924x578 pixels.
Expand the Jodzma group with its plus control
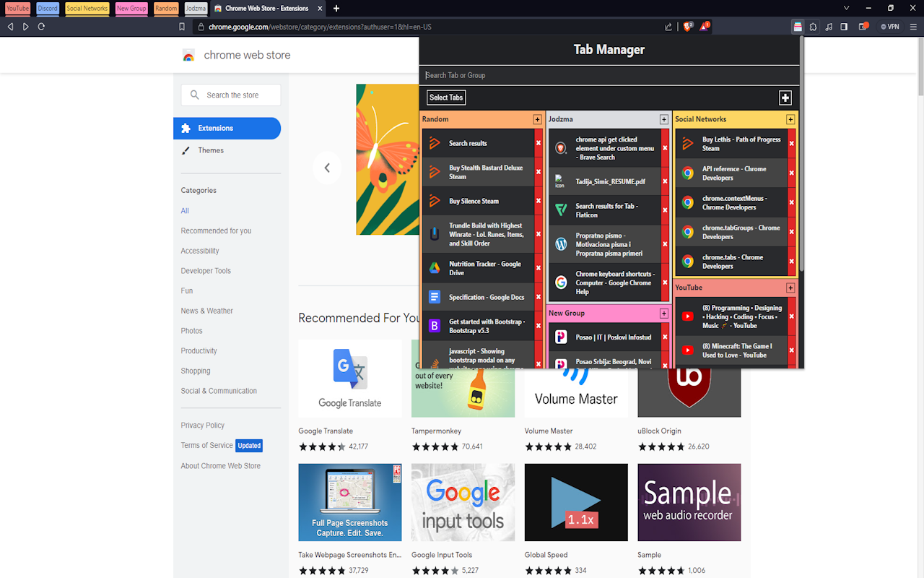[663, 118]
